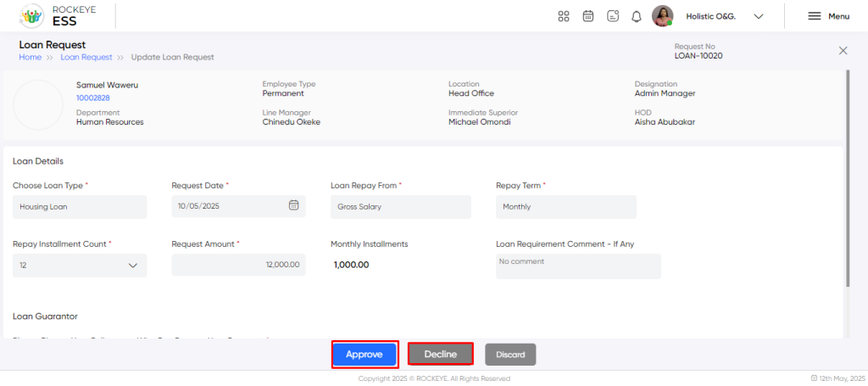Expand the Repay Installment Count dropdown
Screen dimensions: 868x386
[80, 266]
